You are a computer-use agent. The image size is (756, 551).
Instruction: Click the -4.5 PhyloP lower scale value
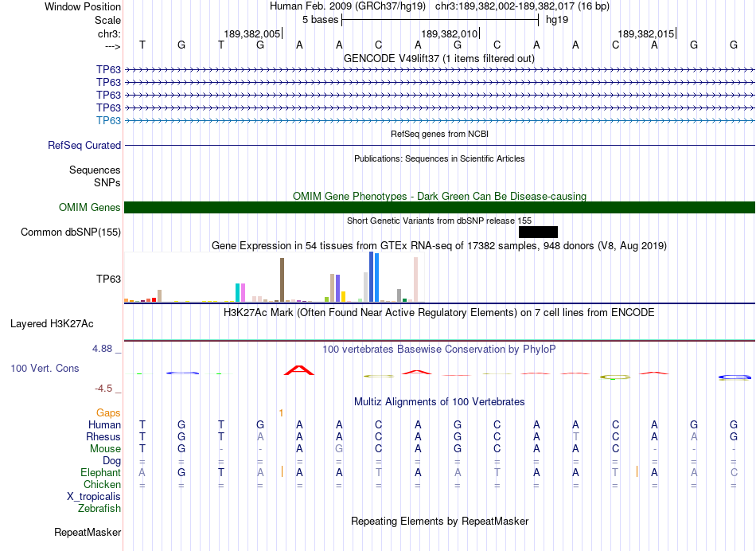103,389
